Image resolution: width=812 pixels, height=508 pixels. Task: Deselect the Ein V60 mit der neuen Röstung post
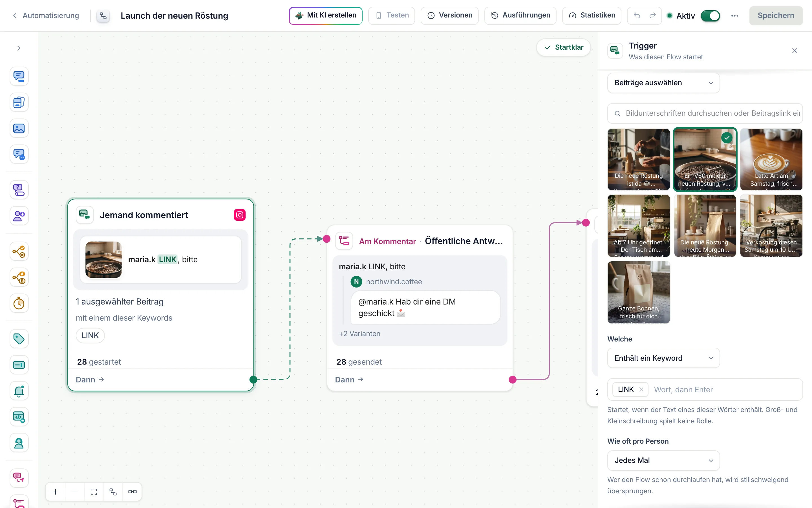705,159
